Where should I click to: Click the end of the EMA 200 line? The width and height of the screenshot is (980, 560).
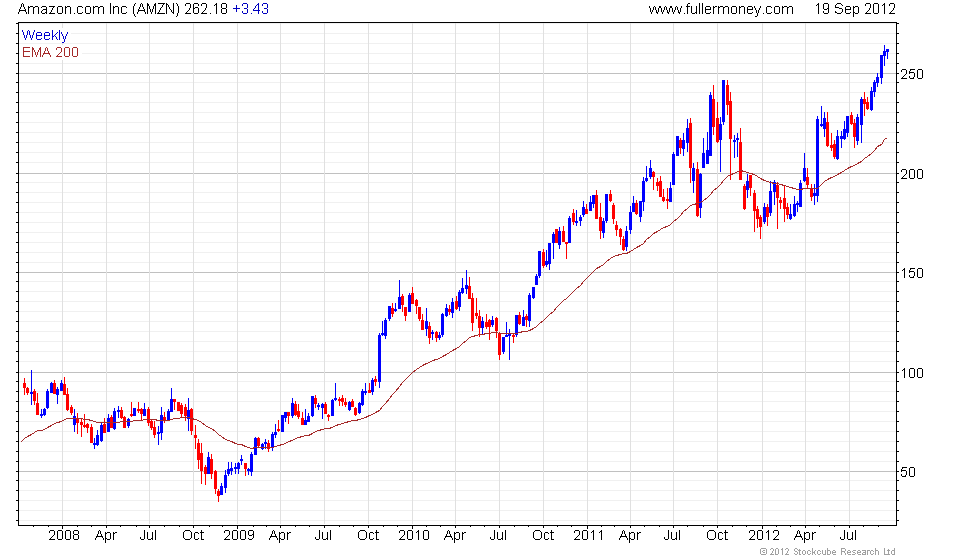pyautogui.click(x=886, y=139)
